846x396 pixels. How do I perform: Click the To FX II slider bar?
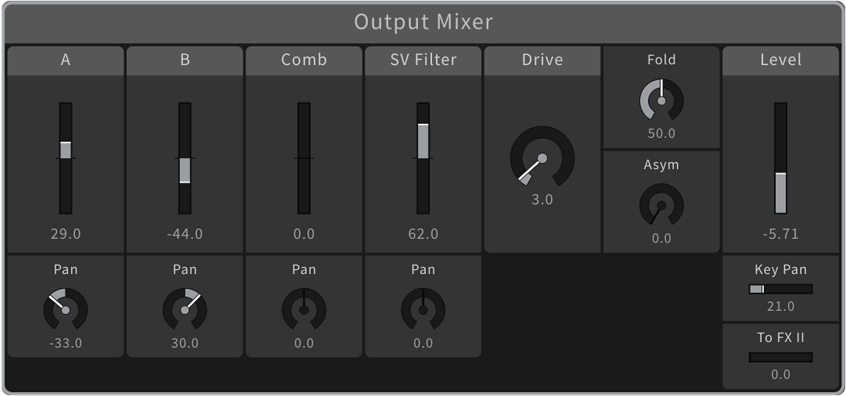click(780, 357)
